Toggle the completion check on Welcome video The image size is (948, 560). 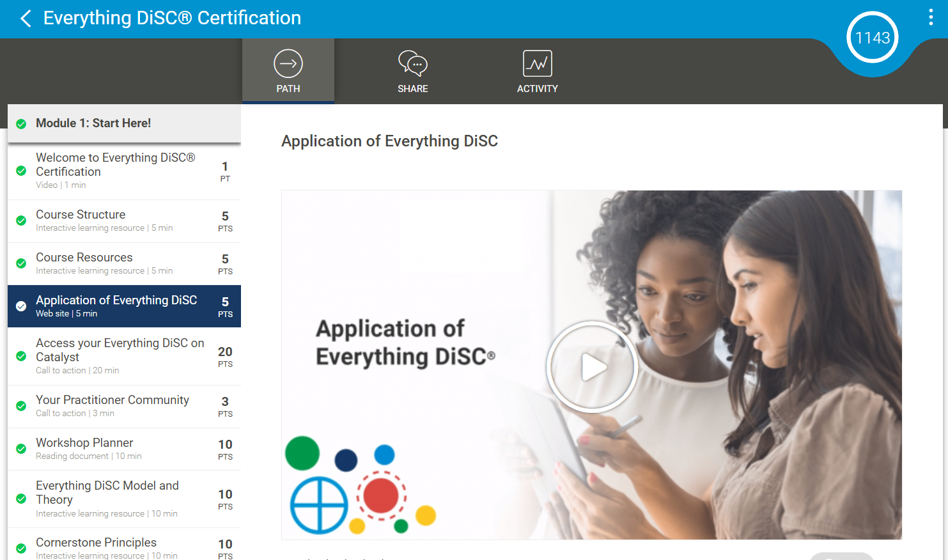tap(20, 171)
